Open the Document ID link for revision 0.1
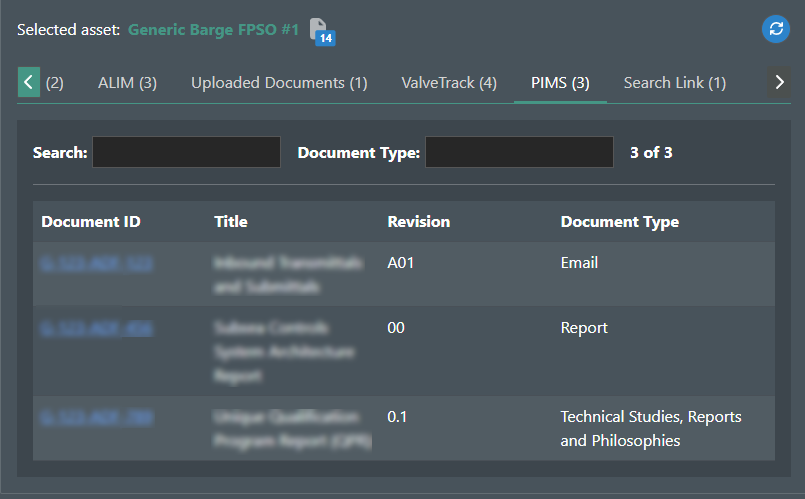Viewport: 805px width, 499px height. (96, 417)
